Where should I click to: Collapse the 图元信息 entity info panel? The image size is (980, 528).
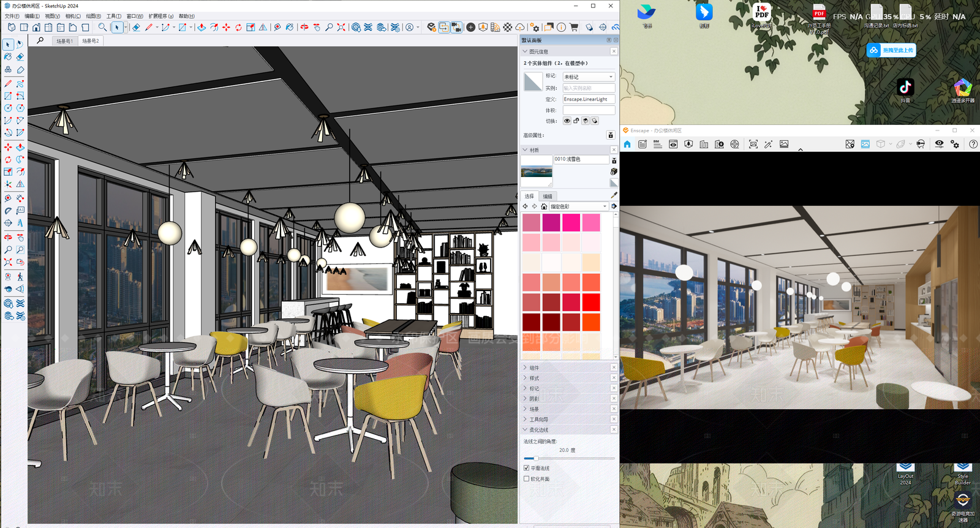pyautogui.click(x=525, y=51)
